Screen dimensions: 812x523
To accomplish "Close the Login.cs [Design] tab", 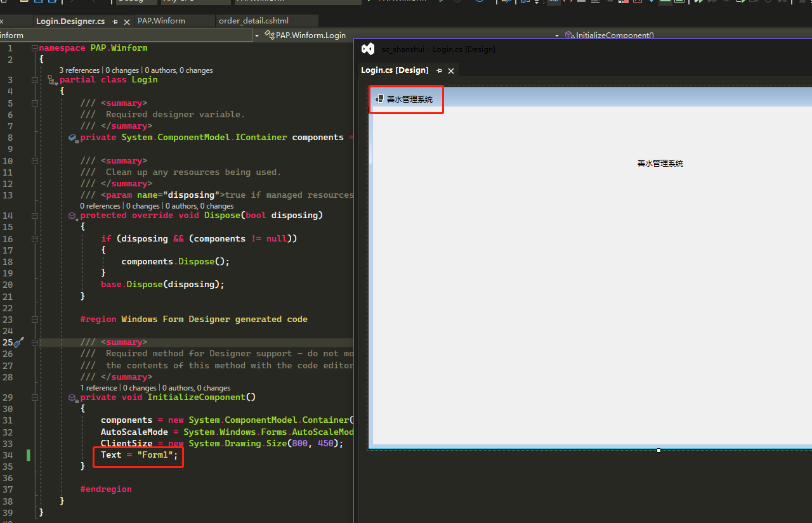I will tap(451, 70).
